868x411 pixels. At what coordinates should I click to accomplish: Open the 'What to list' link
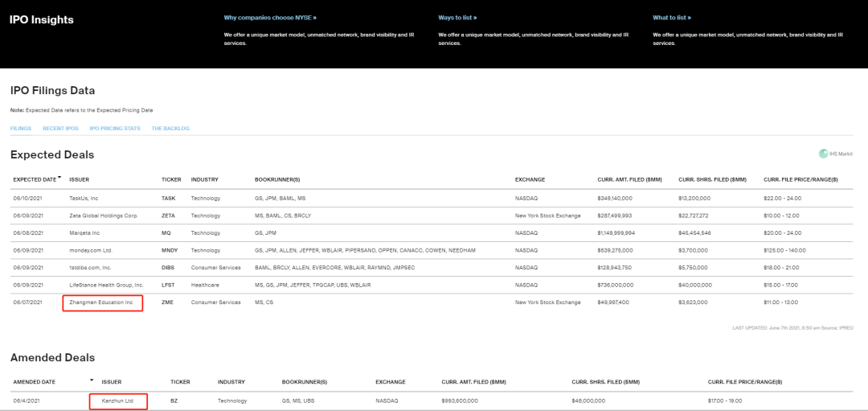click(x=671, y=18)
